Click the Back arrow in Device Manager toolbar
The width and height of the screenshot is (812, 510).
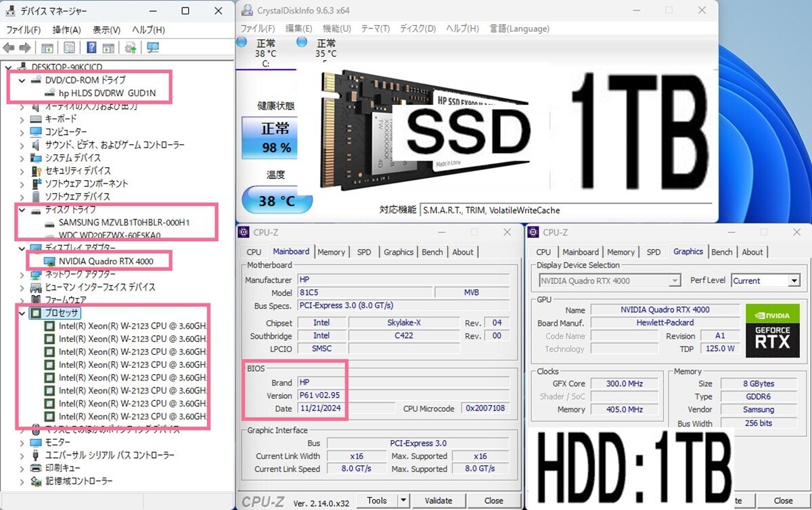click(9, 47)
